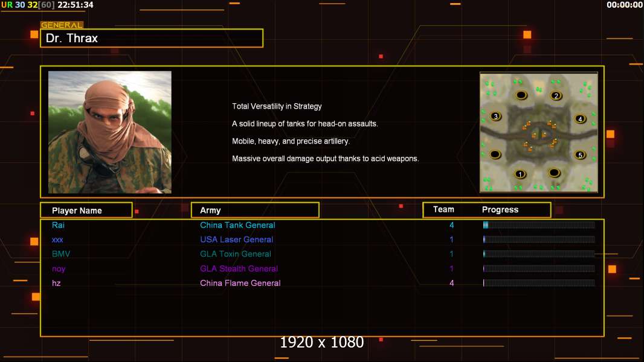Click team number 1 in BMV's row

tap(451, 254)
